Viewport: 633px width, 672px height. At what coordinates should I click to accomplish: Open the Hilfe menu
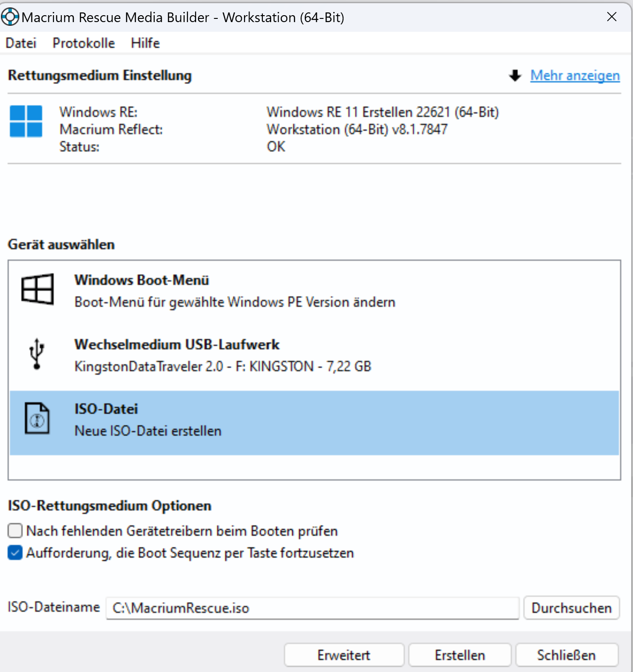click(145, 43)
